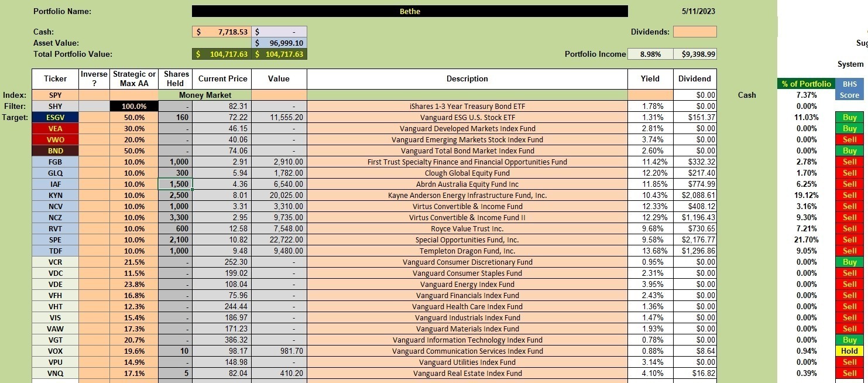Select the Sell score for VNQ
Viewport: 868px width, 383px height.
(x=850, y=373)
